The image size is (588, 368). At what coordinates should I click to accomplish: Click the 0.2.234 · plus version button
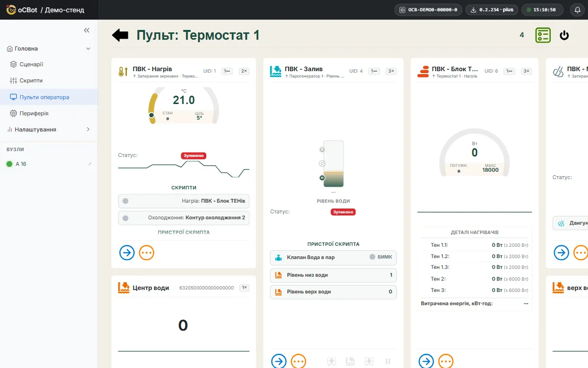(x=491, y=10)
